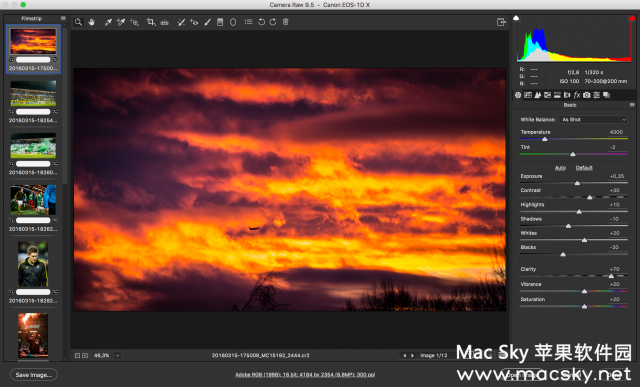Click the Temperature value field 4300

616,132
